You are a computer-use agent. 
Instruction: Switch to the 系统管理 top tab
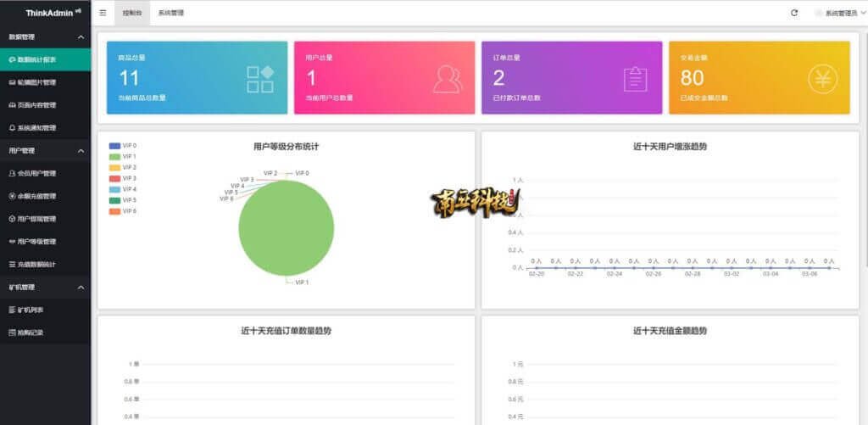(170, 13)
